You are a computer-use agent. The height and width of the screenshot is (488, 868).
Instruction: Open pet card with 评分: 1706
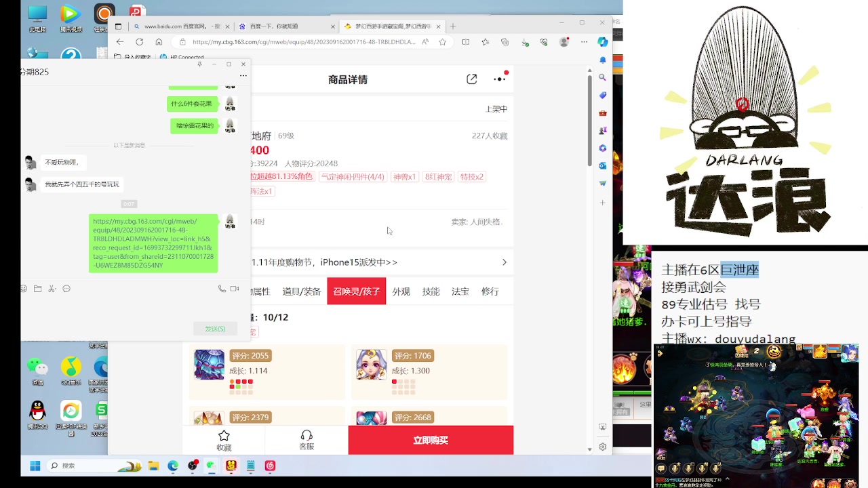click(429, 372)
